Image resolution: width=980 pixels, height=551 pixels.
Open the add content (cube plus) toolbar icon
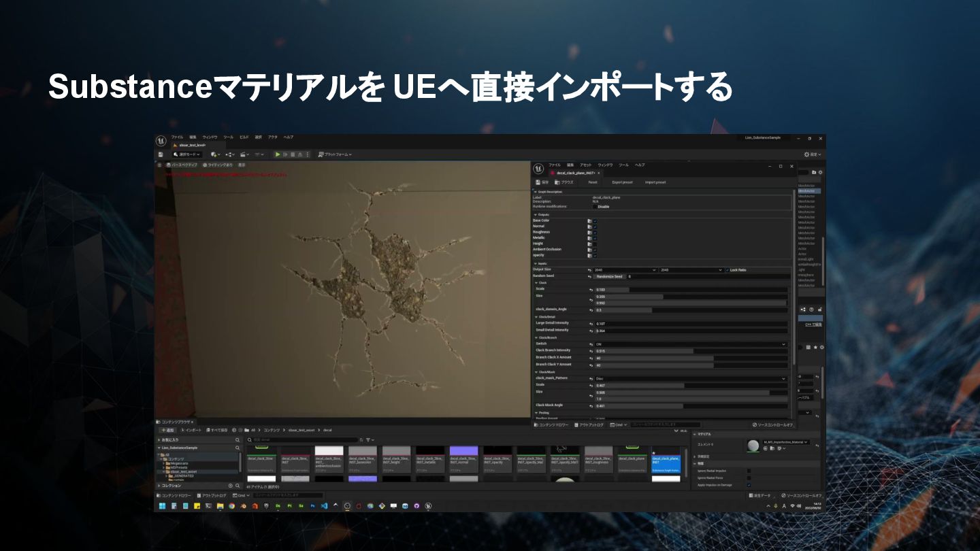coord(215,154)
